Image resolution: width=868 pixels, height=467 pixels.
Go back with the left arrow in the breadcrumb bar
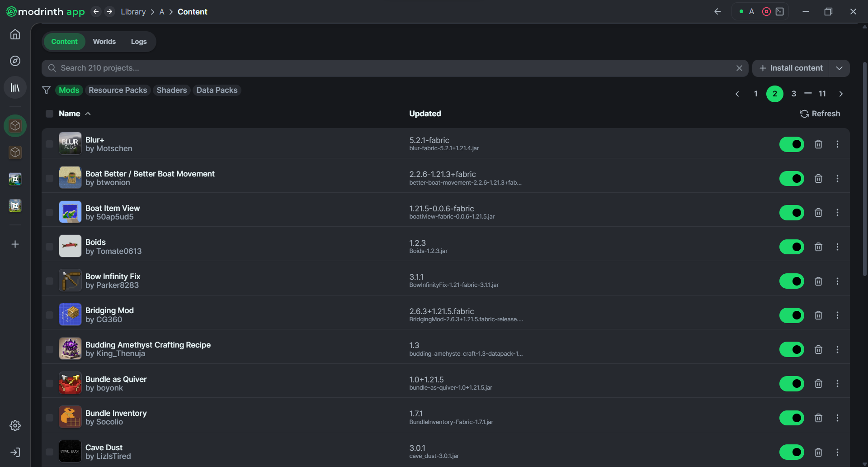click(x=96, y=12)
